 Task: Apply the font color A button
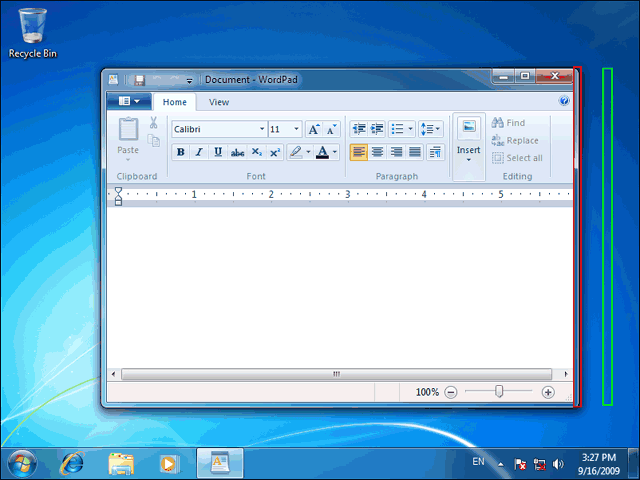pyautogui.click(x=322, y=152)
